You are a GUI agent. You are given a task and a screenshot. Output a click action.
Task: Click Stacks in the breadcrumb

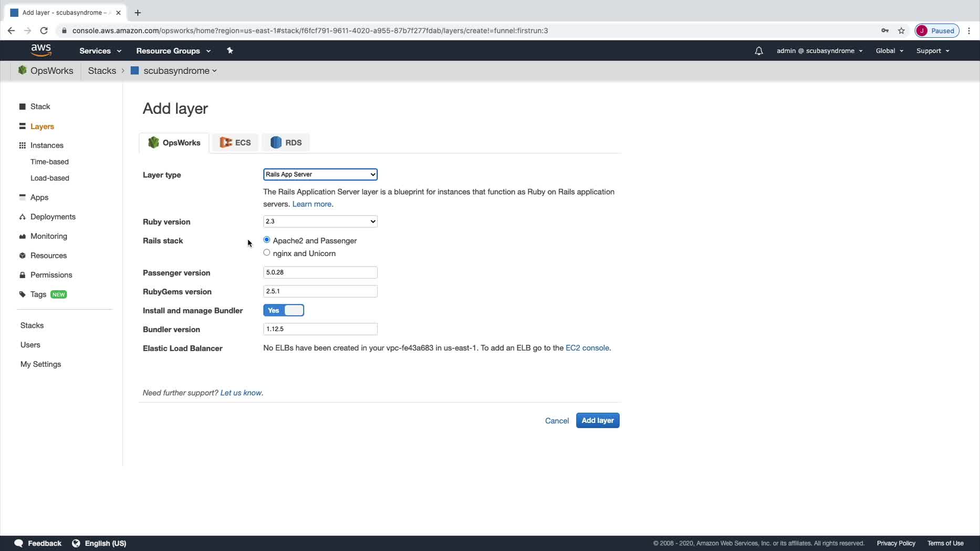tap(102, 71)
